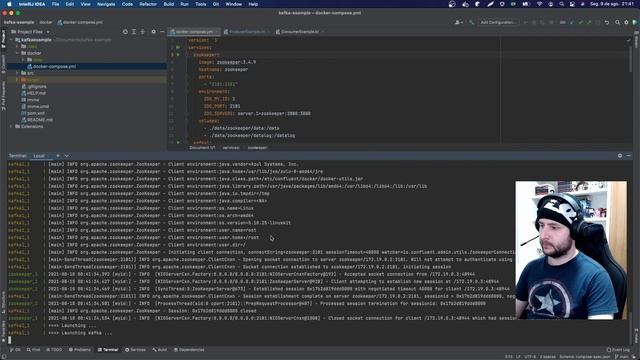Image resolution: width=640 pixels, height=360 pixels.
Task: Click the Git commit checkmark icon in toolbar
Action: [x=580, y=22]
